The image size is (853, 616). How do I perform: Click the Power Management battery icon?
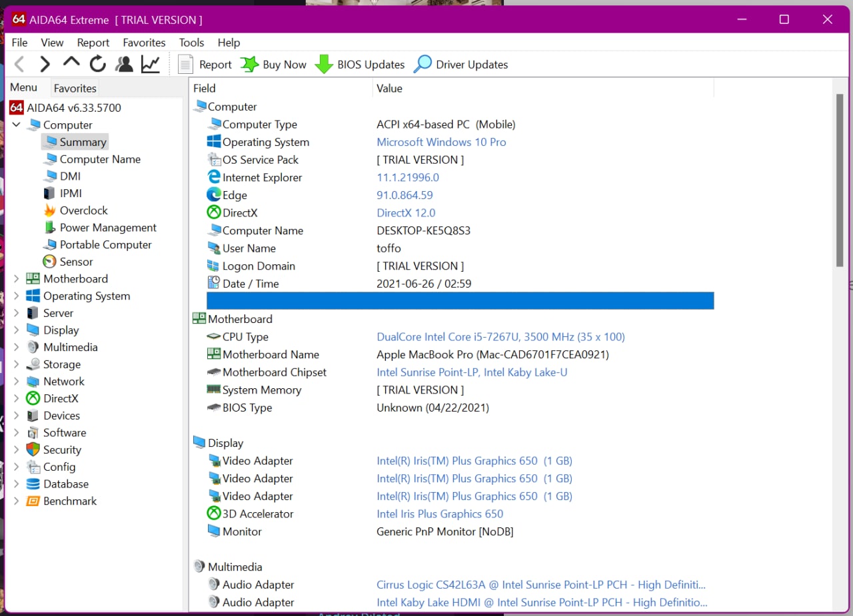[x=50, y=228]
